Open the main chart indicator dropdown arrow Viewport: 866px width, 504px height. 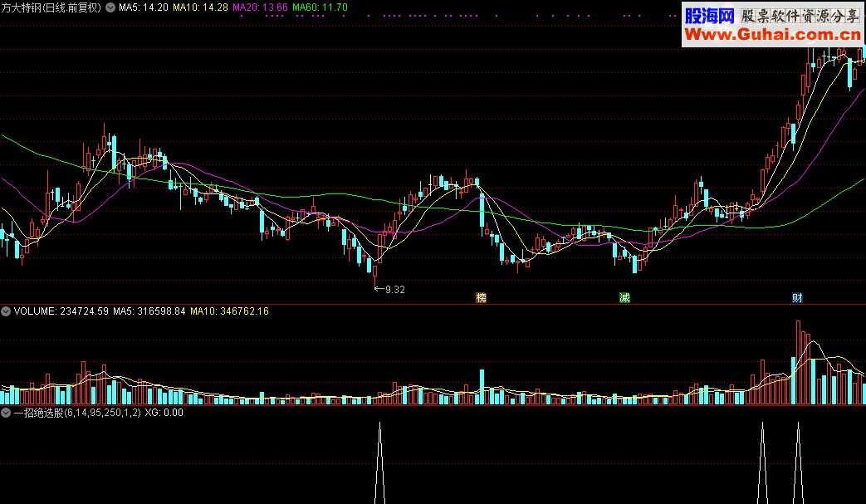click(110, 7)
